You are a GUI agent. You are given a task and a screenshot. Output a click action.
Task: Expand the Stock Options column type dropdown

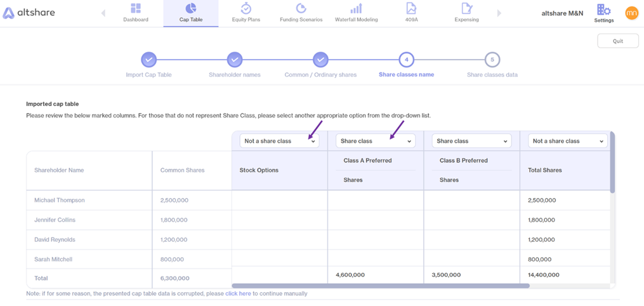pos(279,141)
